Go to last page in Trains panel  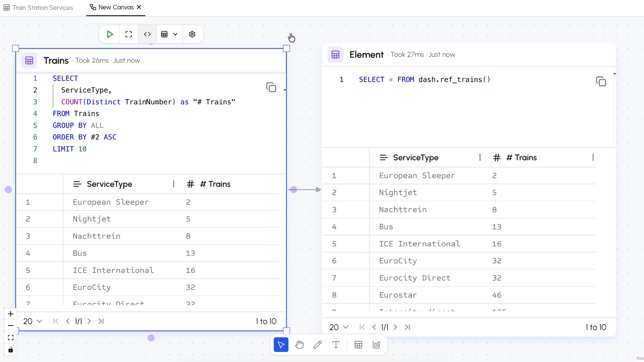click(x=101, y=321)
